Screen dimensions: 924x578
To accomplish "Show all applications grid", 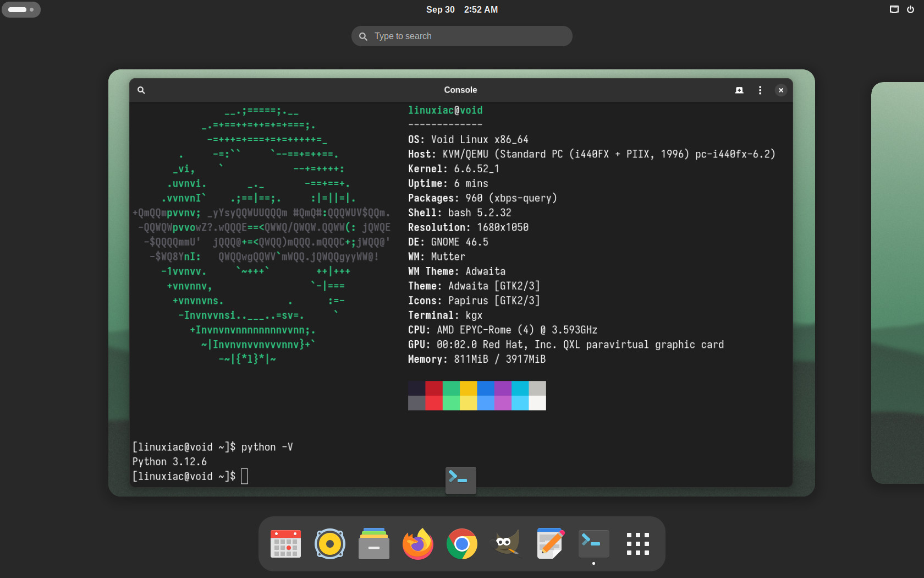I will pyautogui.click(x=638, y=544).
